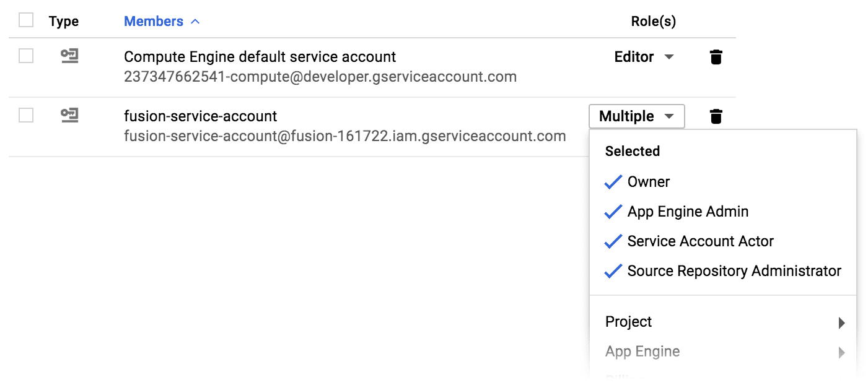
Task: Check the Compute Engine default service account row
Action: click(x=25, y=56)
